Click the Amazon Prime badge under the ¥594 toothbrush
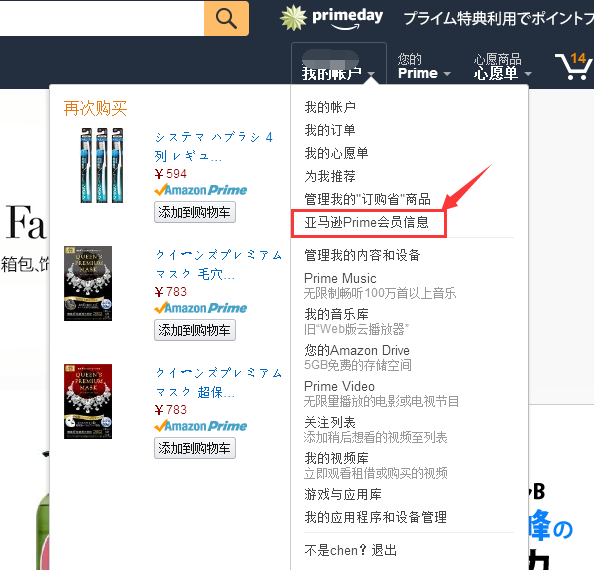This screenshot has width=594, height=570. pos(201,190)
